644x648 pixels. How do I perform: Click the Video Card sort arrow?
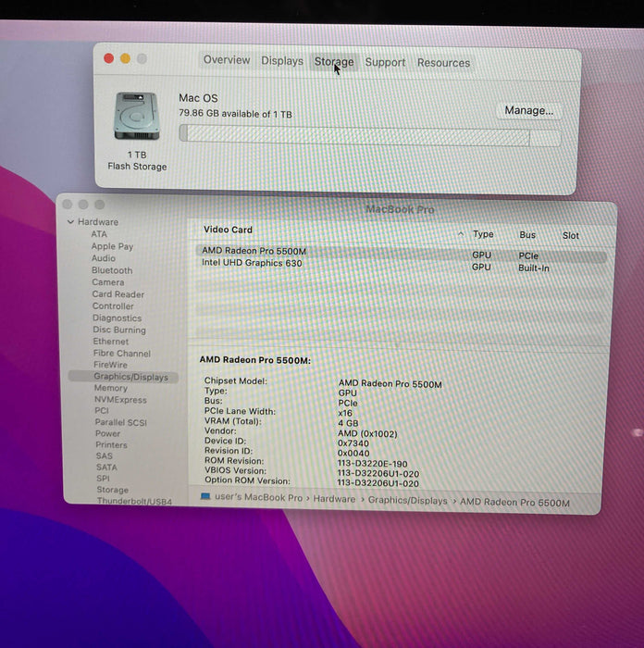(x=460, y=234)
